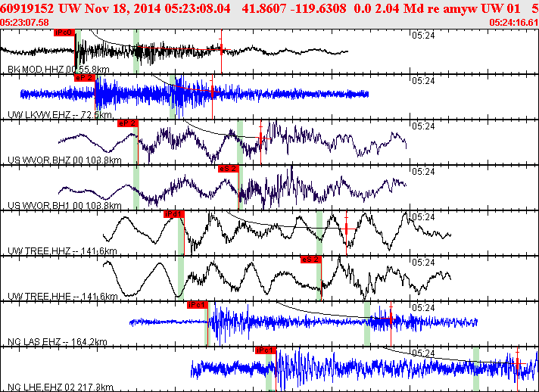Click window start time 05:23:07.58
The width and height of the screenshot is (539, 392).
point(24,23)
